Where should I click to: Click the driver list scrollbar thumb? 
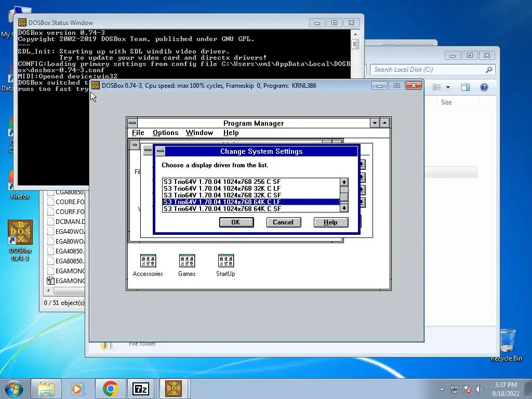coord(344,197)
